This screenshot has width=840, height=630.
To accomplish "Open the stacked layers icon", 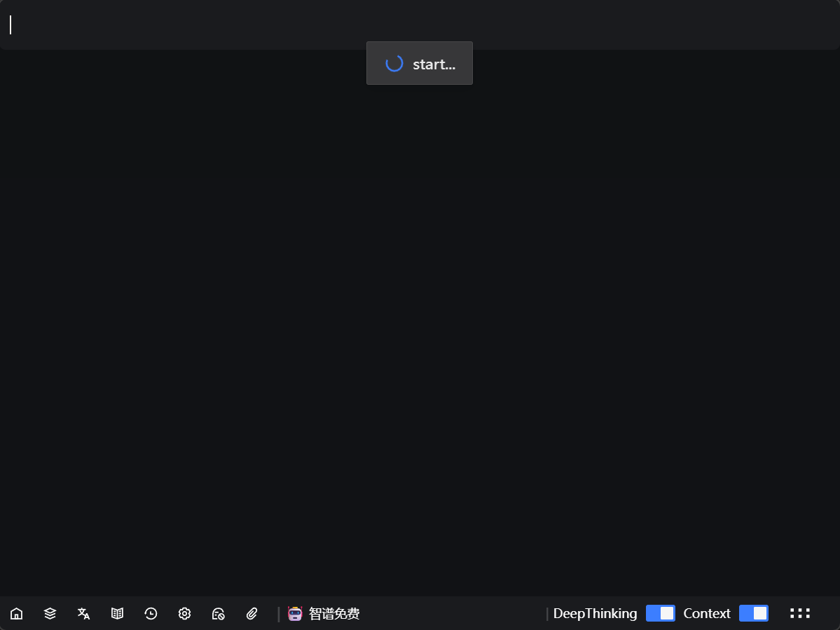I will [x=50, y=614].
